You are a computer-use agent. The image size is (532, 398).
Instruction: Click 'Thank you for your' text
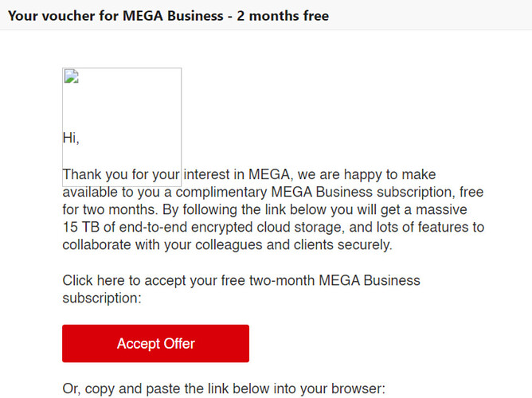(121, 174)
